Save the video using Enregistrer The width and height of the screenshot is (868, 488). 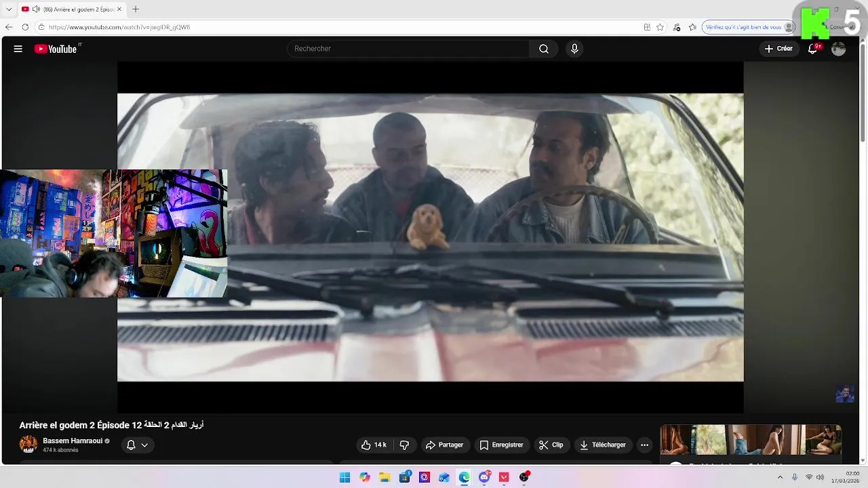501,445
